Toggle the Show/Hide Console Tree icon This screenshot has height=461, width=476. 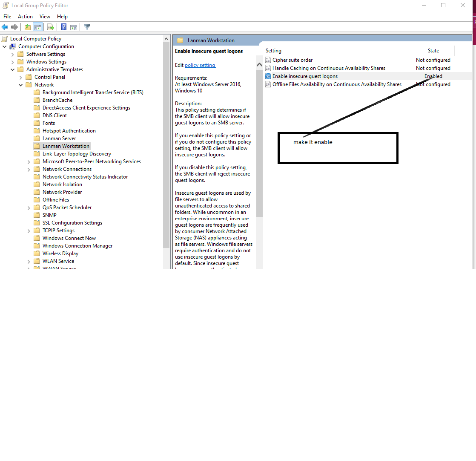[38, 27]
